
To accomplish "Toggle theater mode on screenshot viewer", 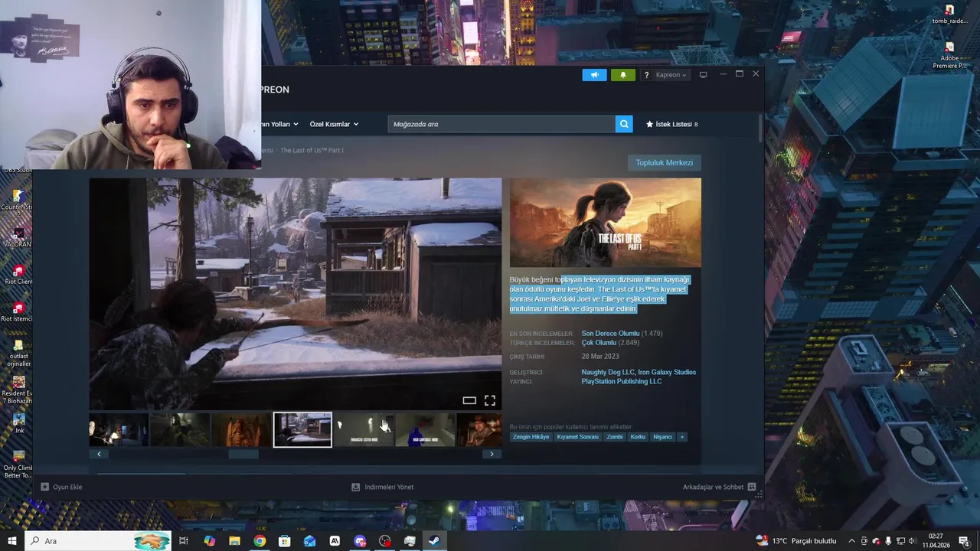I will click(469, 400).
